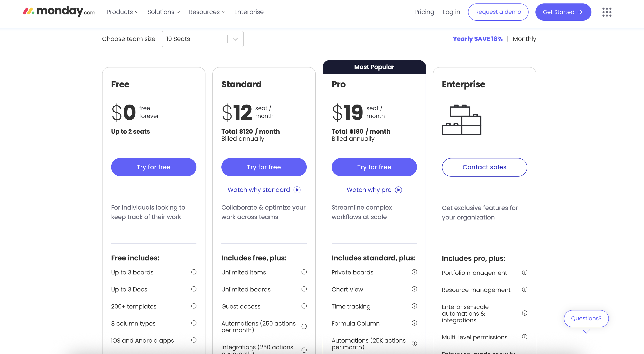Click Contact sales on Enterprise plan
The image size is (644, 354).
tap(484, 167)
